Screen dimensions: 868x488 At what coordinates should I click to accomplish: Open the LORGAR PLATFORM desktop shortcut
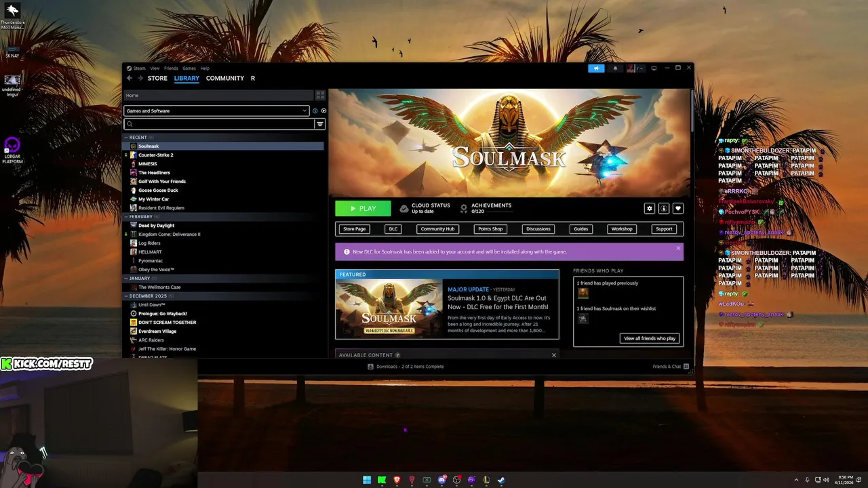coord(12,150)
